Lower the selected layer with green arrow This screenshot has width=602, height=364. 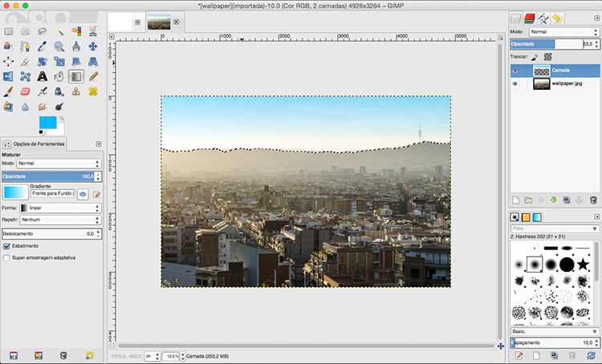(x=554, y=200)
